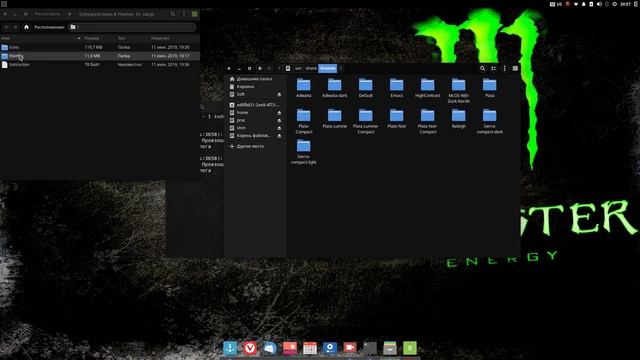Open the Emacs theme folder

coord(396,88)
